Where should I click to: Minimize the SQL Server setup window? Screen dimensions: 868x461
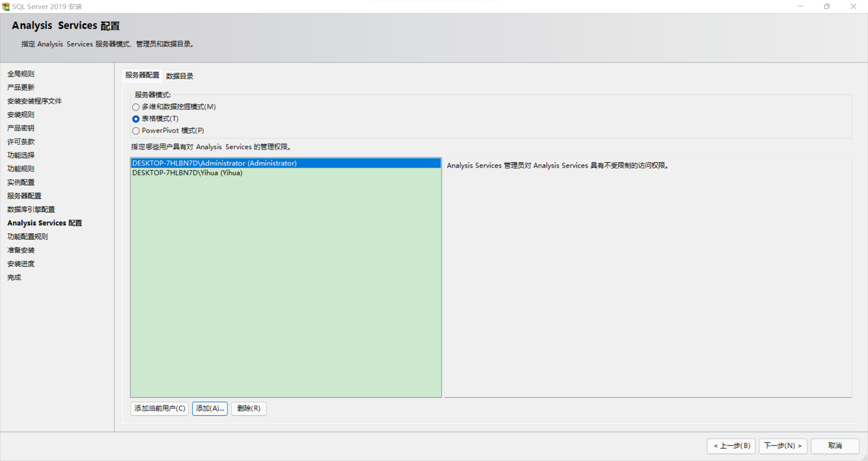[x=801, y=6]
